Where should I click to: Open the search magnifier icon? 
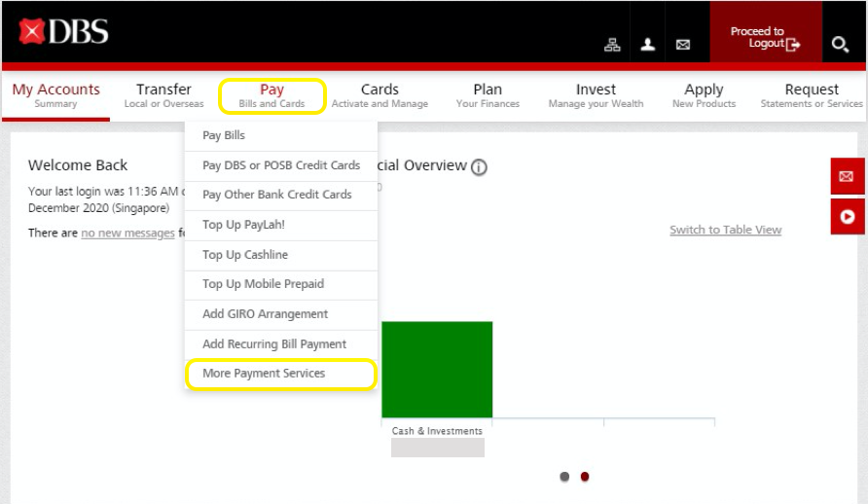840,44
